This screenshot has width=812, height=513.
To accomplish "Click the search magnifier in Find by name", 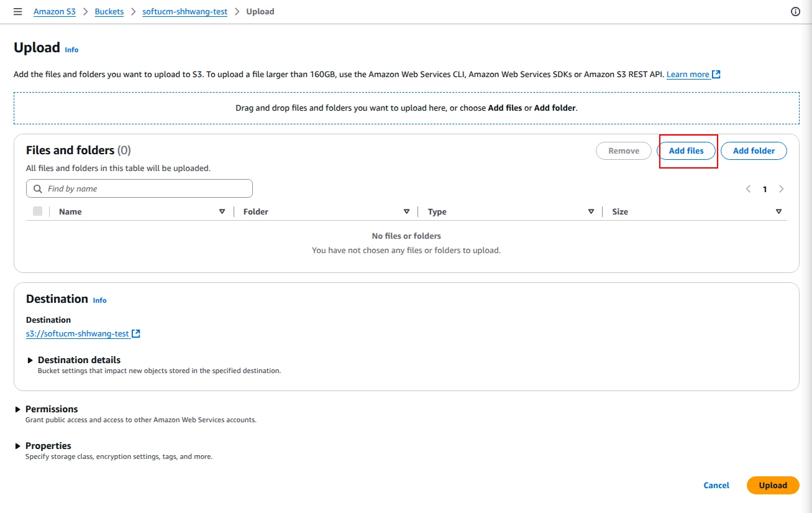I will 38,188.
